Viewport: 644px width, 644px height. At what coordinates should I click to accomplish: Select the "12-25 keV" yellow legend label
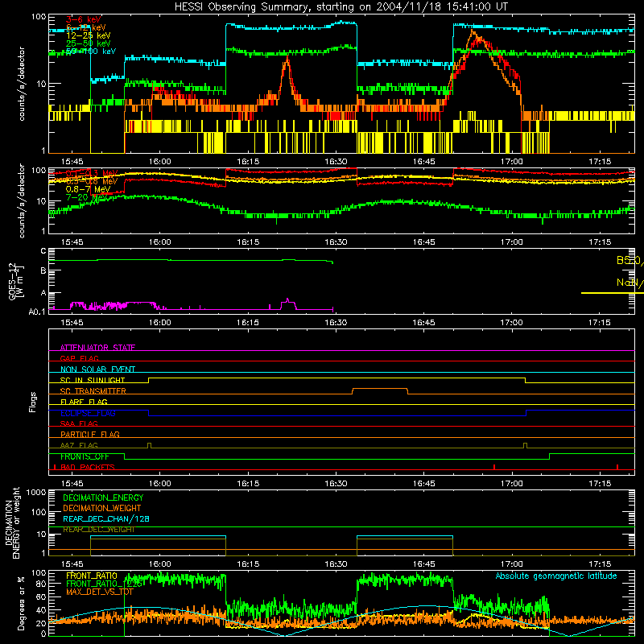tap(89, 35)
